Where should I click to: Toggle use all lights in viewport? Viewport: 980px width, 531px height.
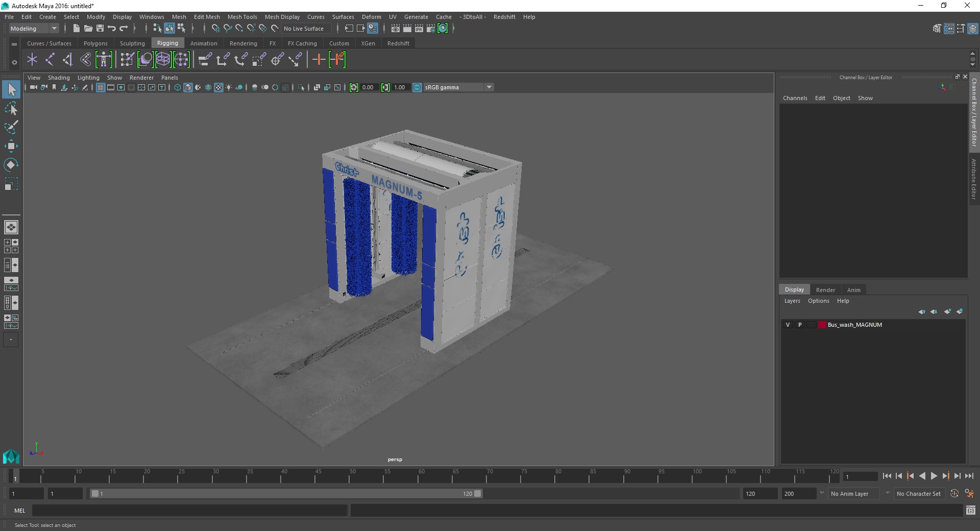pos(229,87)
